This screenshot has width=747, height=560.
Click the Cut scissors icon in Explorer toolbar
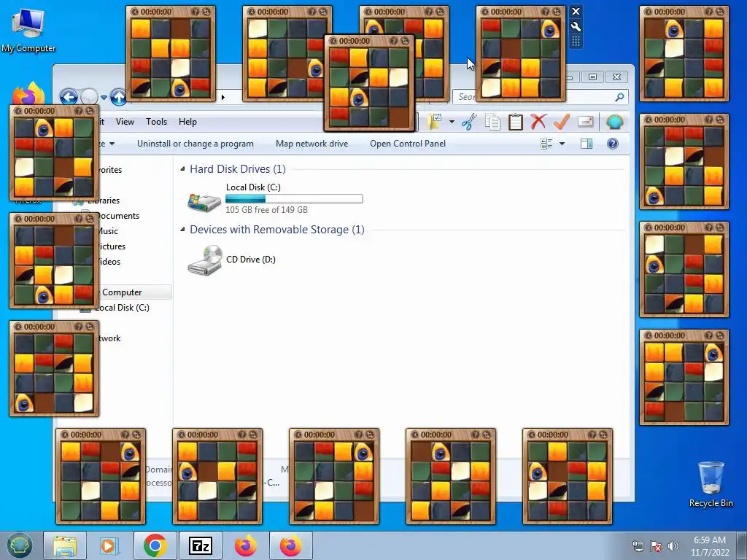point(469,122)
